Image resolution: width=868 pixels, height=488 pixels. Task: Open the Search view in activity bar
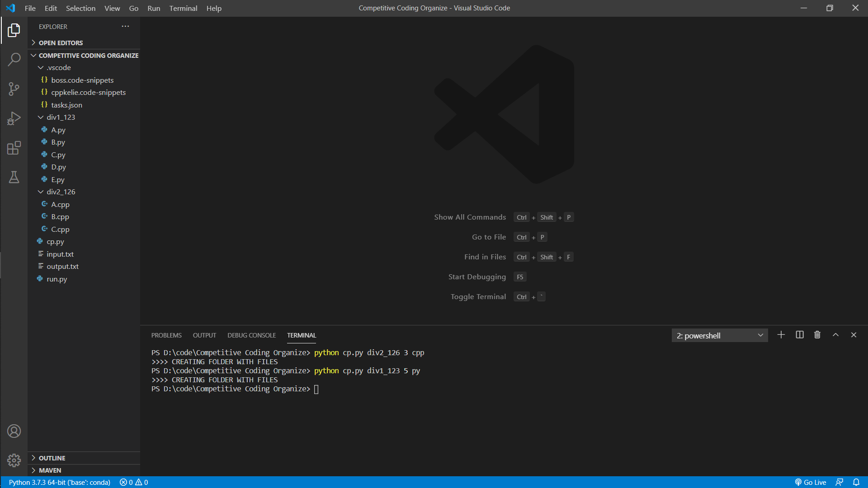(x=14, y=59)
